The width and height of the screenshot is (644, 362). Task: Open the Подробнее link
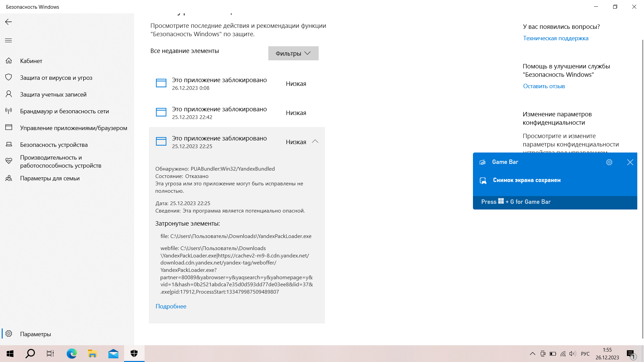(171, 306)
